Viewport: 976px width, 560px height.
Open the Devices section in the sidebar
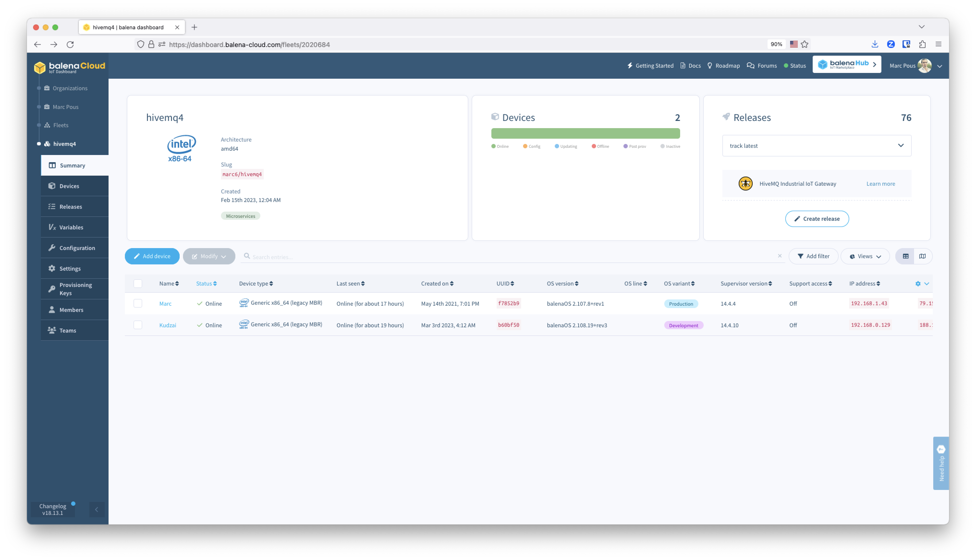click(x=69, y=186)
